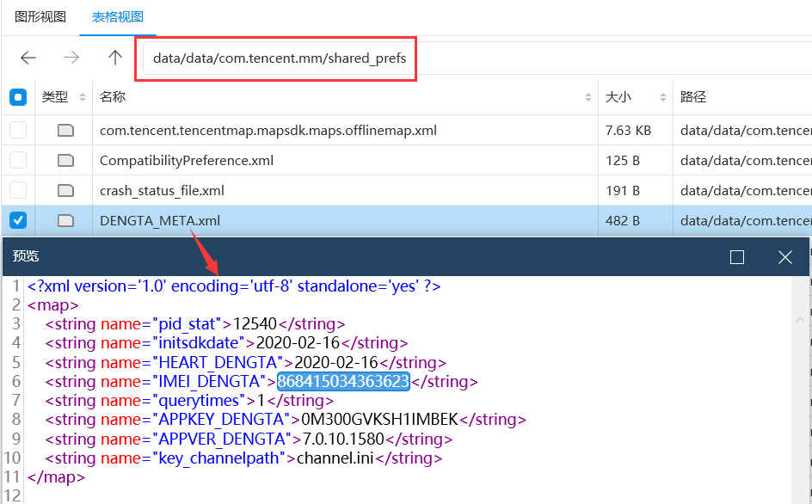The width and height of the screenshot is (812, 504).
Task: Click file icon of crash_status_file.xml row
Action: [65, 191]
